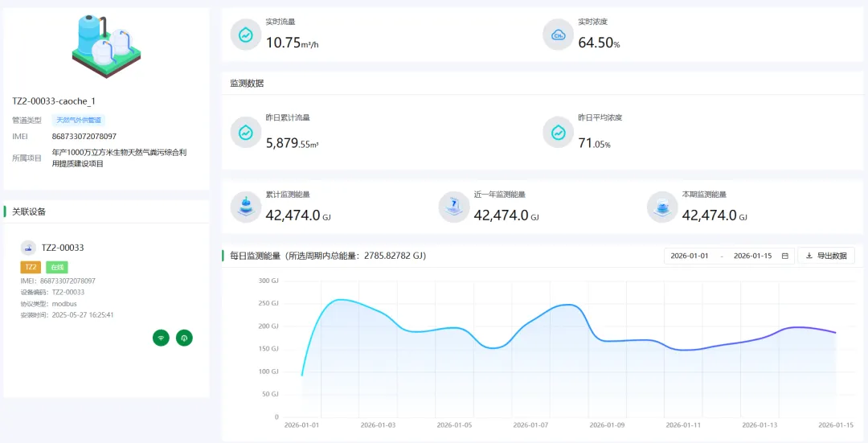Click the current-period energy (本期监测能量) icon
The width and height of the screenshot is (868, 443).
662,207
